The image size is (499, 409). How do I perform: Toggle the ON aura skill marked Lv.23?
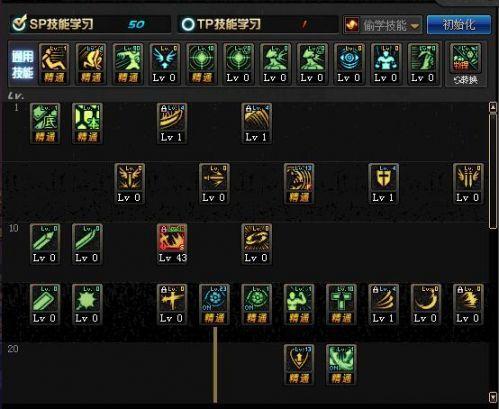click(214, 304)
